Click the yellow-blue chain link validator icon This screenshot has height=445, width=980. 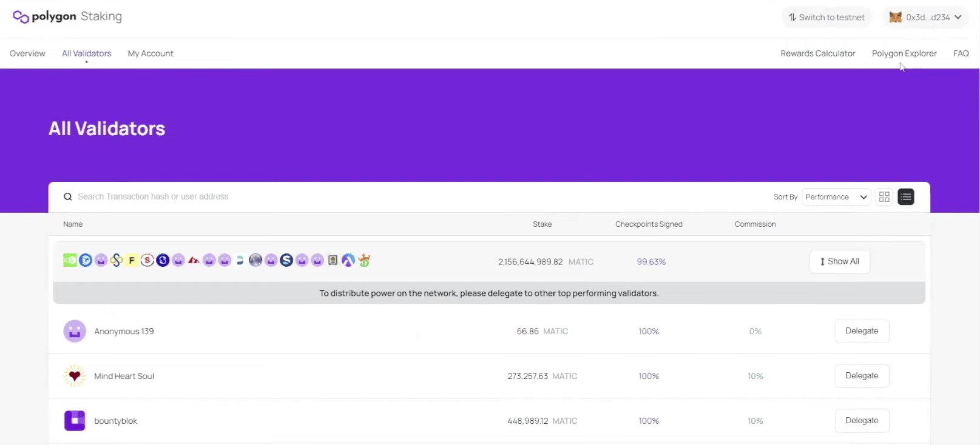click(x=117, y=261)
